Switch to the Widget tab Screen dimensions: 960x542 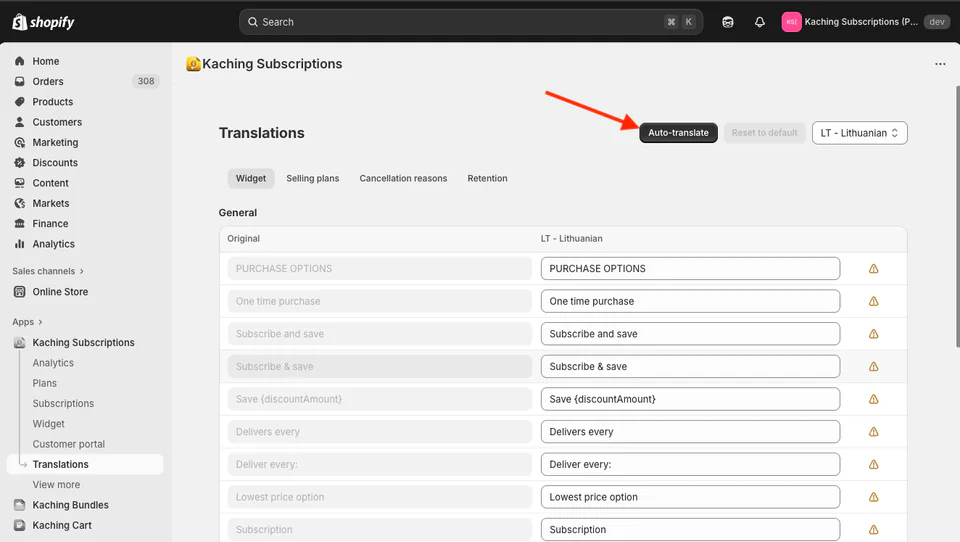click(251, 178)
